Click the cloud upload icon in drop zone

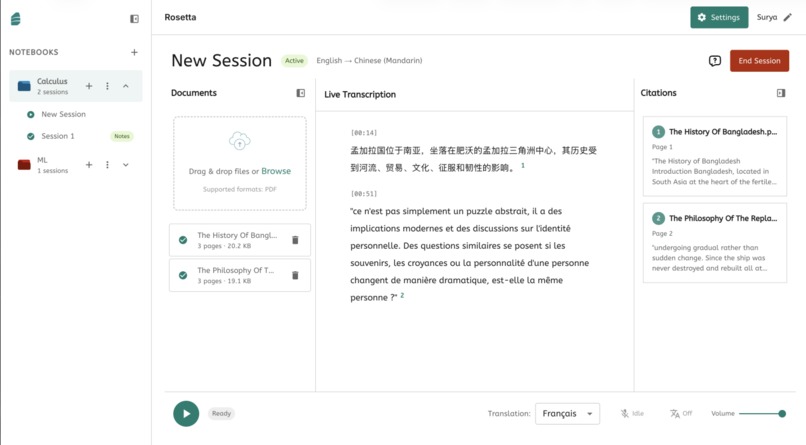coord(240,141)
